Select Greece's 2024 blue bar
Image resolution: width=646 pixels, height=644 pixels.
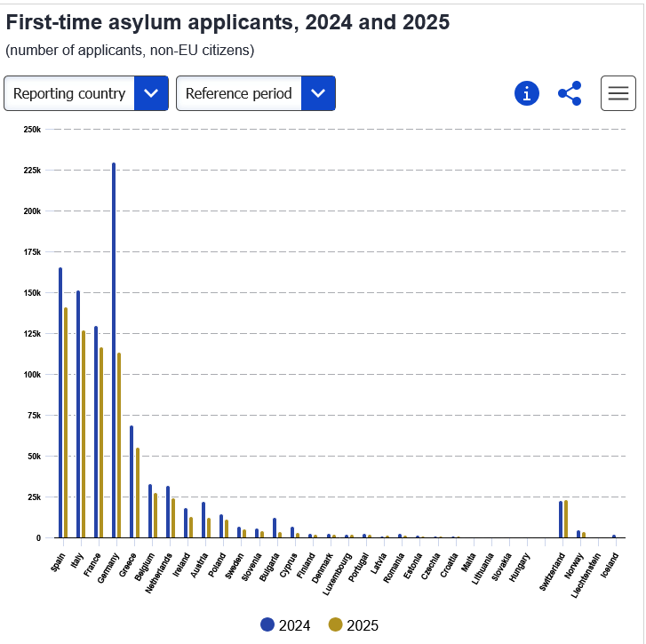tap(132, 481)
